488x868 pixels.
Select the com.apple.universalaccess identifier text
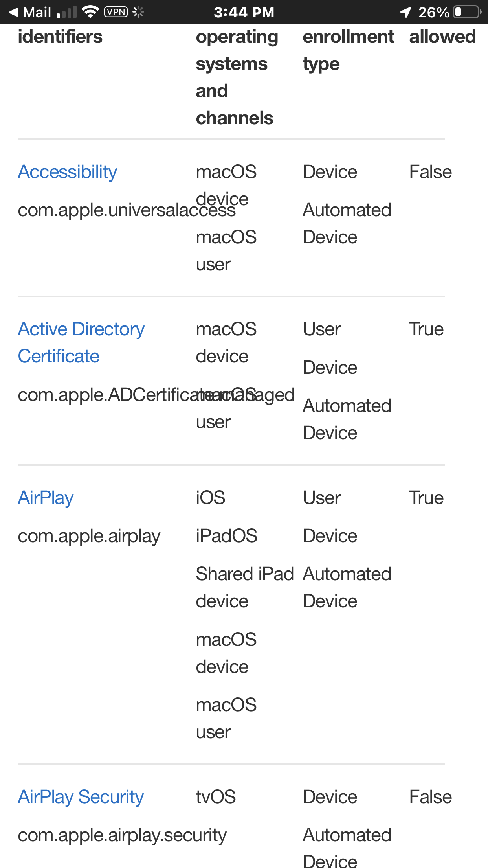127,210
